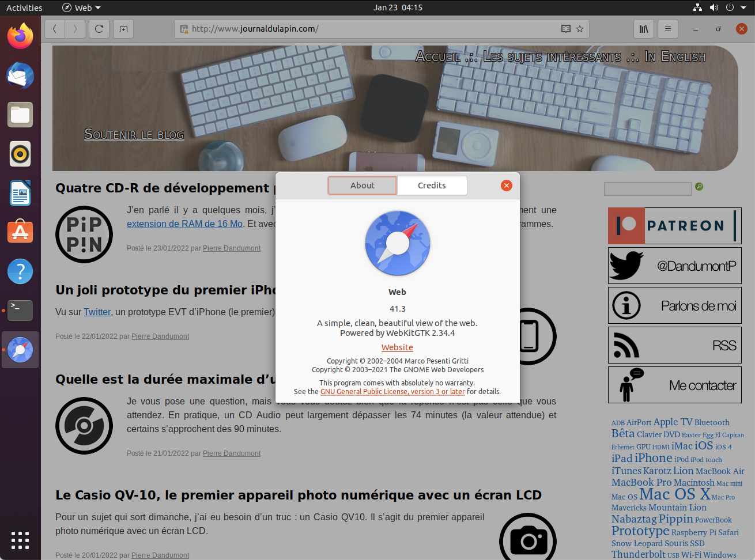Open the Activities overview
The width and height of the screenshot is (755, 560).
24,7
